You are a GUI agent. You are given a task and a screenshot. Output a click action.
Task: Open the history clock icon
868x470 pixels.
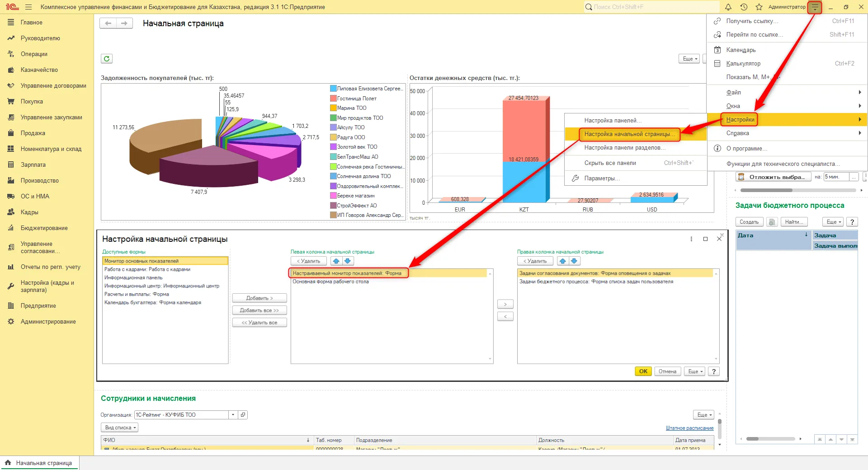[x=744, y=7]
